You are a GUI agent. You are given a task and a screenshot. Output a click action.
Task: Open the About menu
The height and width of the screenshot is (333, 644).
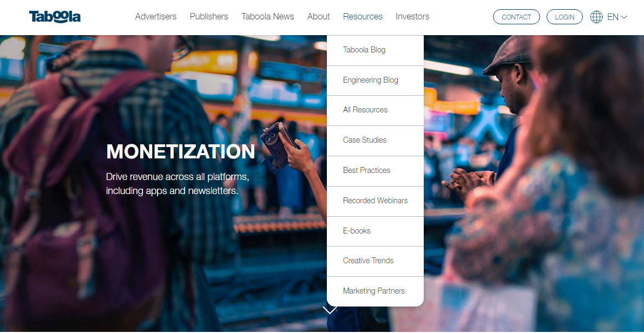(318, 16)
